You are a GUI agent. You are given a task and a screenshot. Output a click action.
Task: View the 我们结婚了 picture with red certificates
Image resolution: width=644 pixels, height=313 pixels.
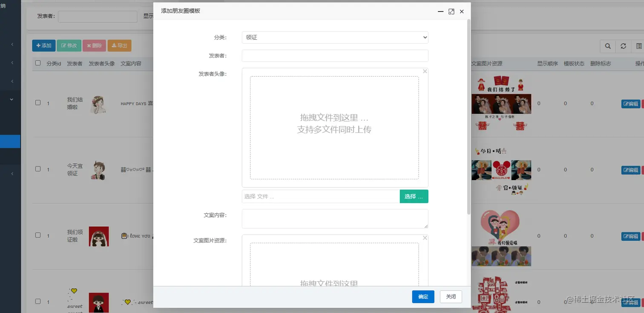(x=501, y=85)
